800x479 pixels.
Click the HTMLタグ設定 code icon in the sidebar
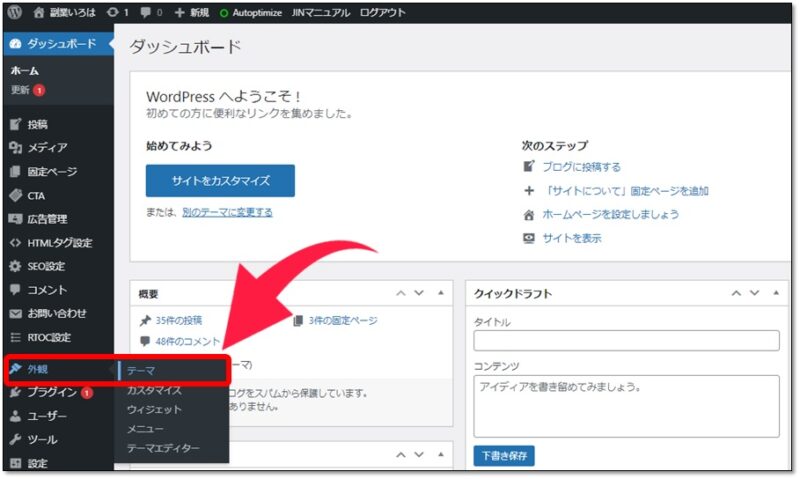click(x=15, y=243)
